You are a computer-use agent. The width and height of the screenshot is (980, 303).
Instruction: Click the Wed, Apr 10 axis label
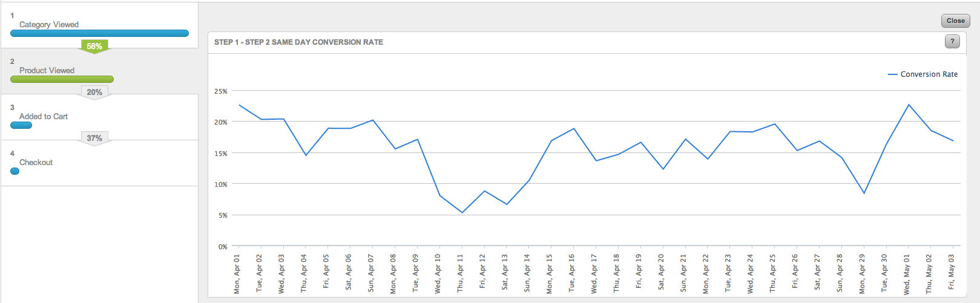tap(438, 274)
